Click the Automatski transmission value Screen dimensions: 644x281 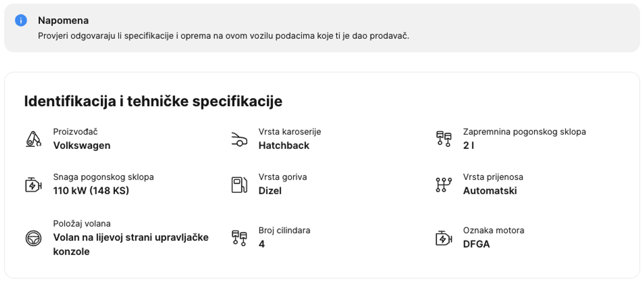pyautogui.click(x=490, y=191)
